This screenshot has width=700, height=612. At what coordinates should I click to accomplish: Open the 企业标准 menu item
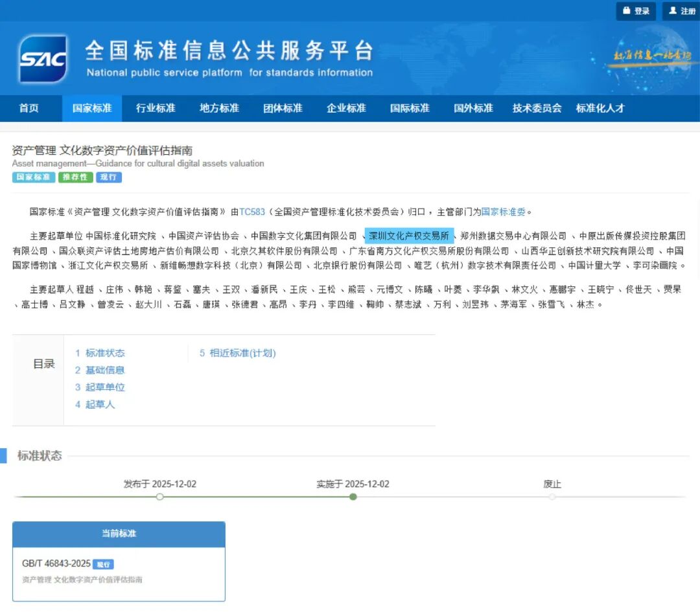(x=346, y=108)
